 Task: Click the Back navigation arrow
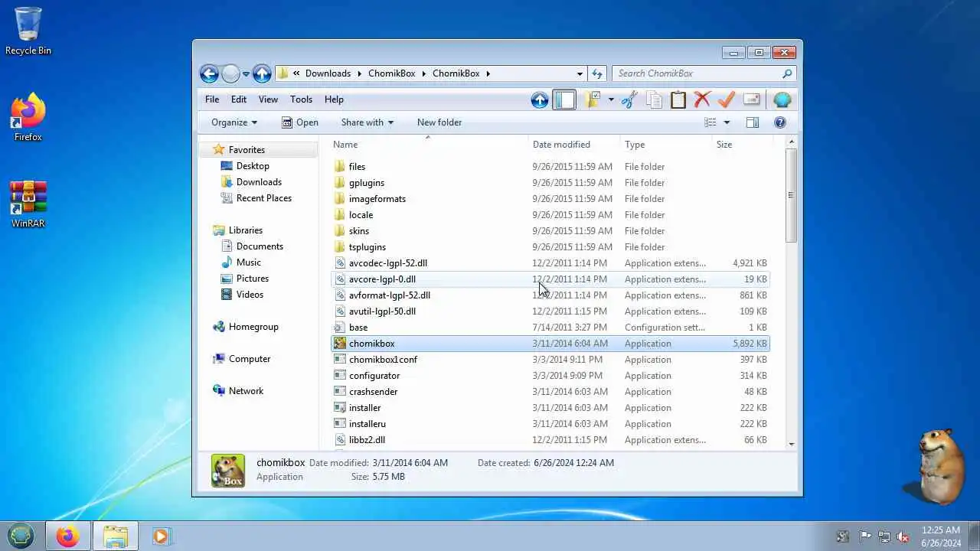(x=209, y=73)
